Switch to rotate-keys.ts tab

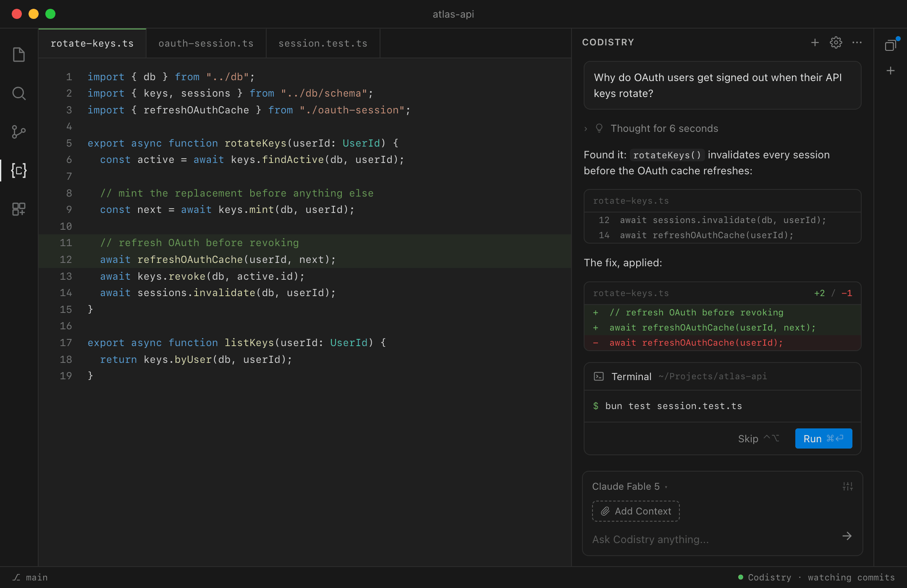(x=92, y=43)
